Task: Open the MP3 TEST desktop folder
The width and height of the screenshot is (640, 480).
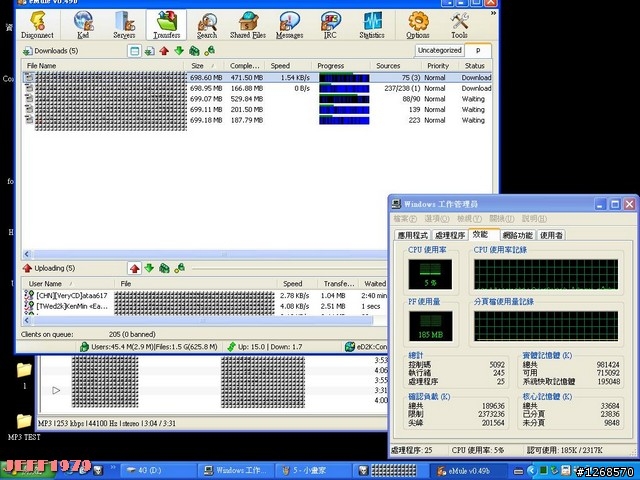Action: tap(24, 427)
